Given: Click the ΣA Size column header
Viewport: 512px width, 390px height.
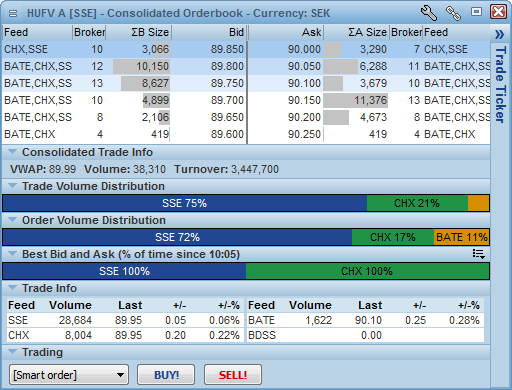Looking at the screenshot, I should (356, 32).
